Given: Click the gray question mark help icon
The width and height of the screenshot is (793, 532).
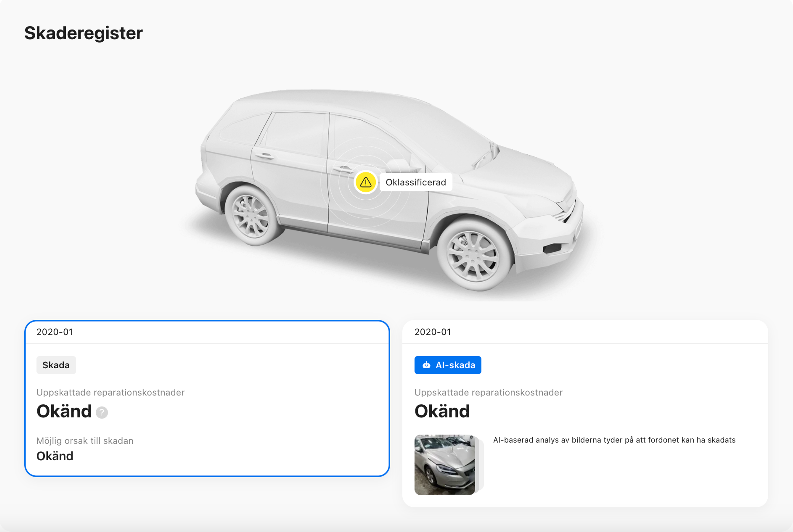Looking at the screenshot, I should (102, 412).
